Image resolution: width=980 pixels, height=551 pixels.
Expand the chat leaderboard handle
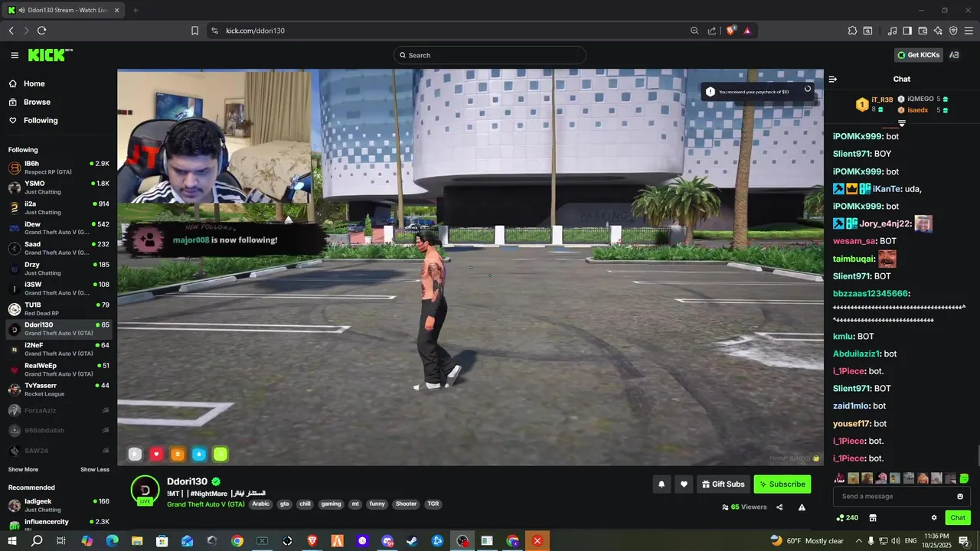(901, 123)
